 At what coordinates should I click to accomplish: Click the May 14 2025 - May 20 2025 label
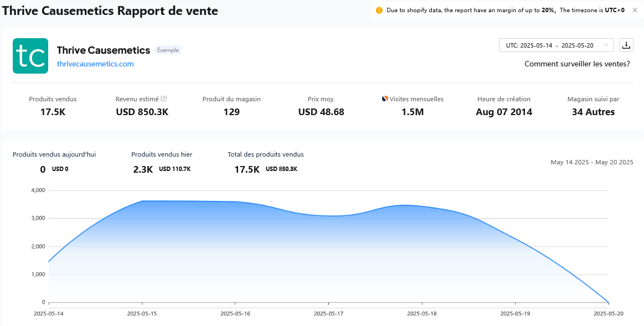pos(591,162)
